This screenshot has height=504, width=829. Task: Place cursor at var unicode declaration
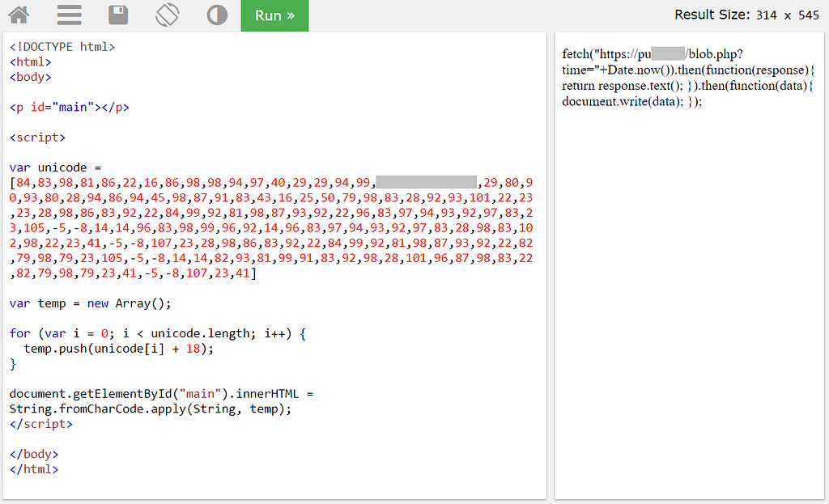[x=55, y=167]
